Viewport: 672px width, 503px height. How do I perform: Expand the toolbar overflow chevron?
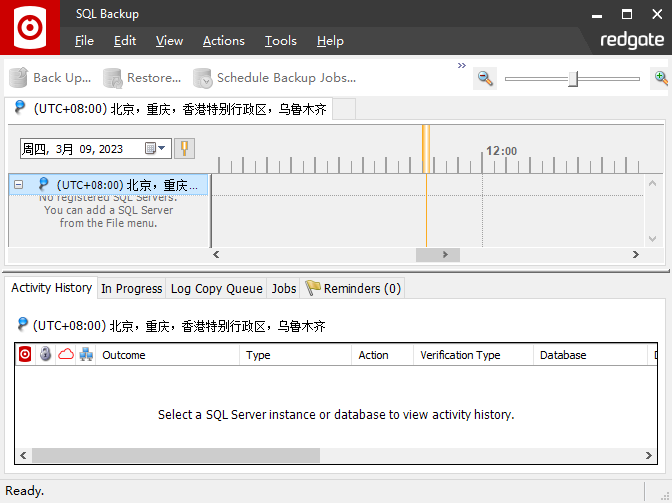(x=462, y=66)
